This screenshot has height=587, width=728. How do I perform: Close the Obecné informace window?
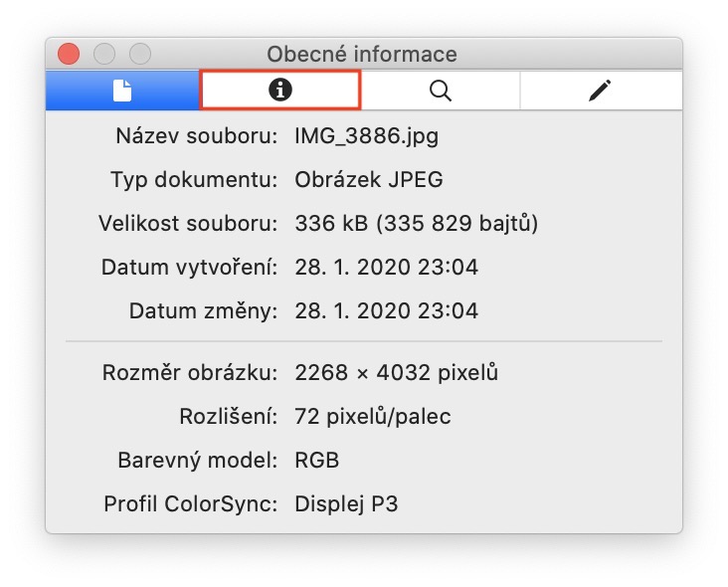coord(69,55)
